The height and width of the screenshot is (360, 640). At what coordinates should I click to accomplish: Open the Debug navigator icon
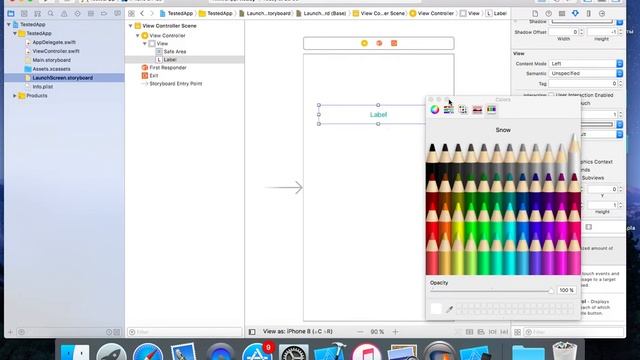pos(91,13)
